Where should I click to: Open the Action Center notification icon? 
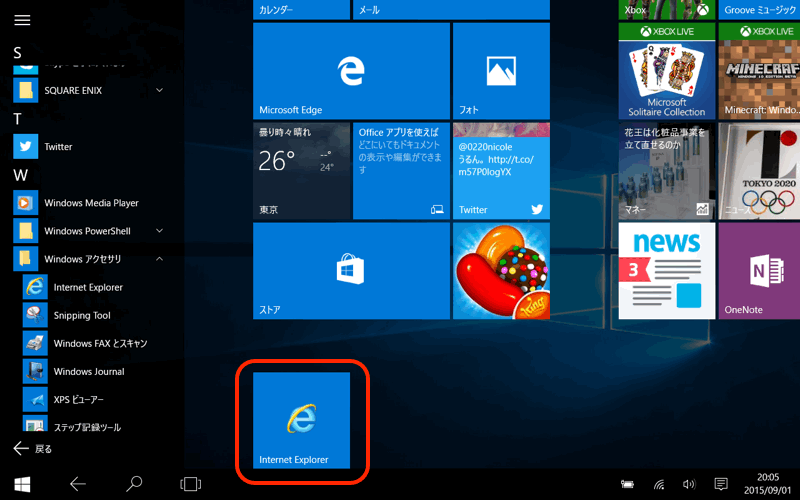click(x=721, y=484)
